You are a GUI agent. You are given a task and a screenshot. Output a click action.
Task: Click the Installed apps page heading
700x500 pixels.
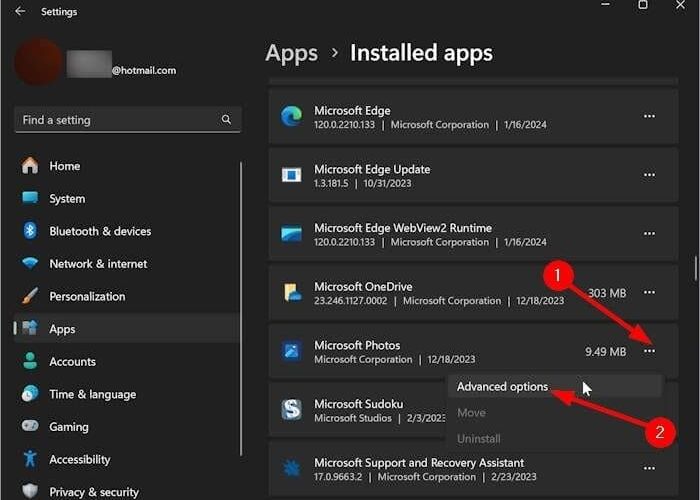421,53
